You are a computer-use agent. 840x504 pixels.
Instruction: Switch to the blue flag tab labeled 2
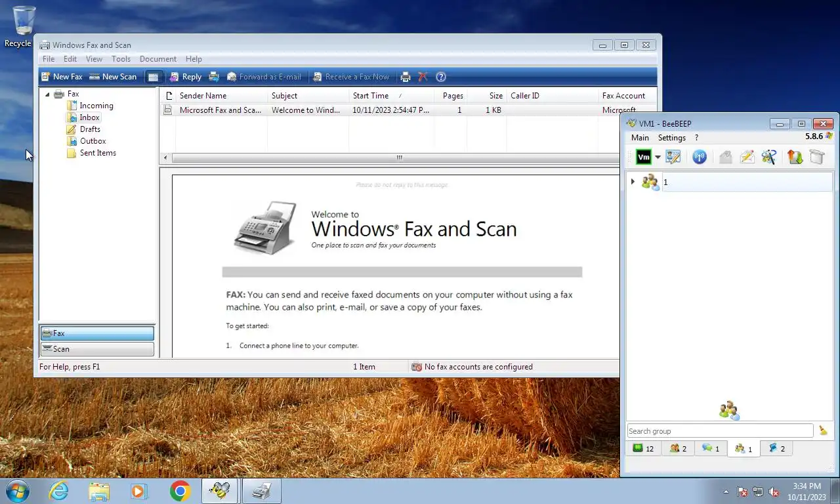pyautogui.click(x=776, y=449)
